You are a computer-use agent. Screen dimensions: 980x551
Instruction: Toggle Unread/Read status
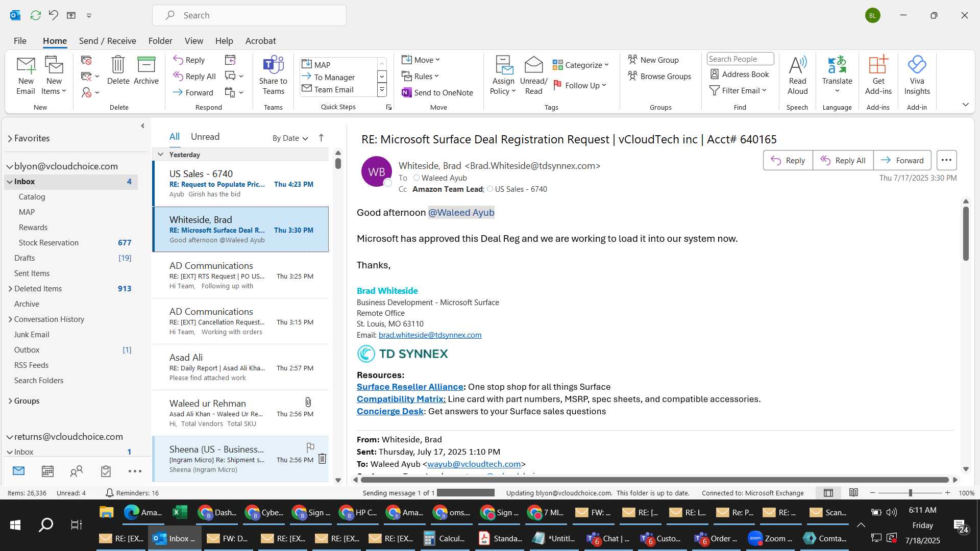click(x=533, y=76)
